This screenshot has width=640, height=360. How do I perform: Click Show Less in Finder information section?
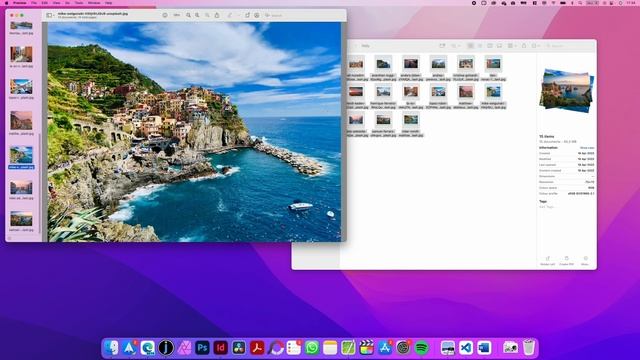tap(587, 148)
